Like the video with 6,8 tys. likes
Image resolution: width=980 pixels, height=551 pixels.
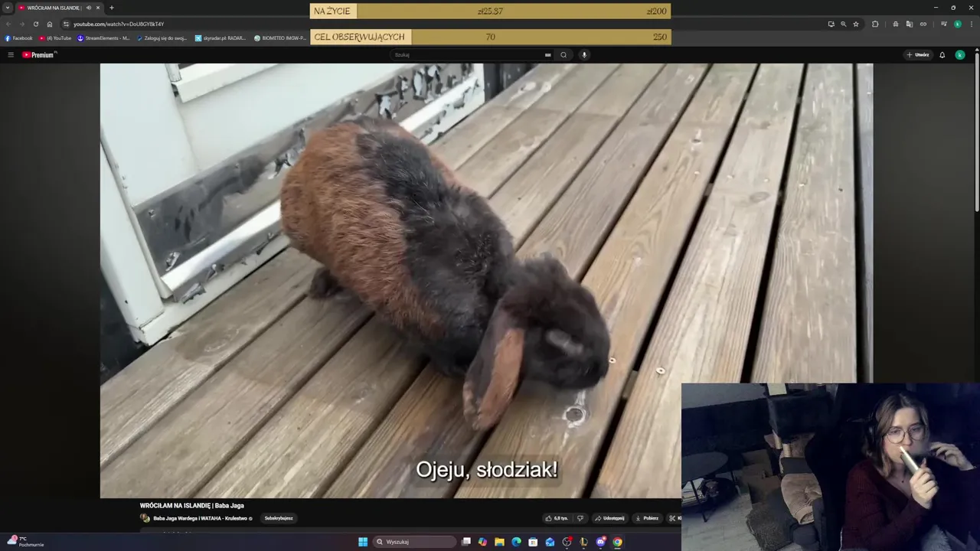557,518
